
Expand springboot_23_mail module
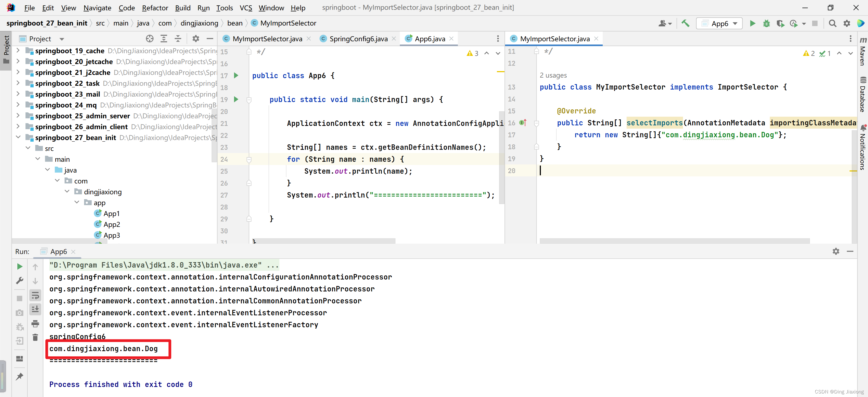(18, 94)
